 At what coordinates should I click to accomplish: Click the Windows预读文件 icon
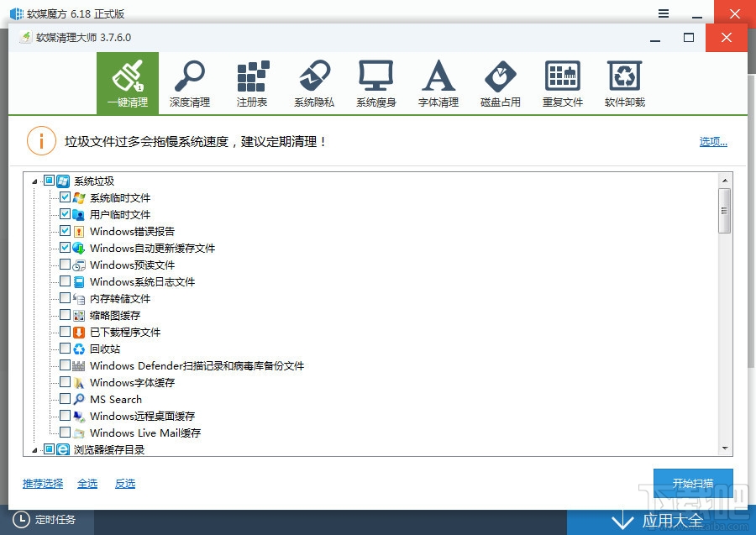click(79, 265)
